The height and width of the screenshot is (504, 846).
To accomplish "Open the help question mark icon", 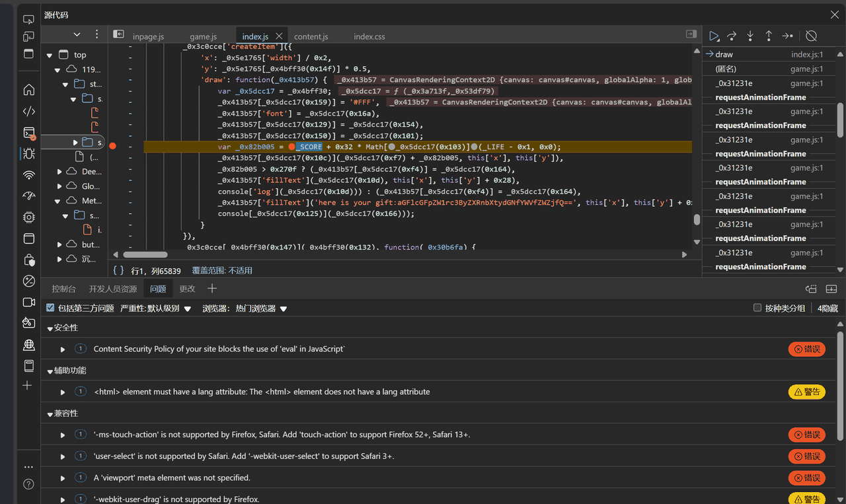I will (x=28, y=484).
